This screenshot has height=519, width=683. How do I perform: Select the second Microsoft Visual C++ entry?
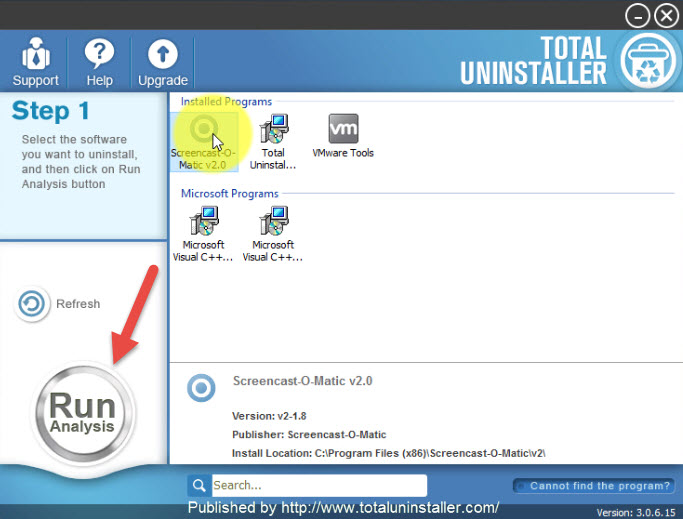[x=273, y=234]
